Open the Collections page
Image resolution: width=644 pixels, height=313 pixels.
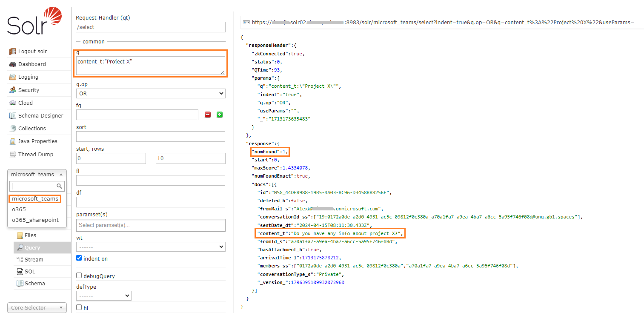[x=32, y=129]
